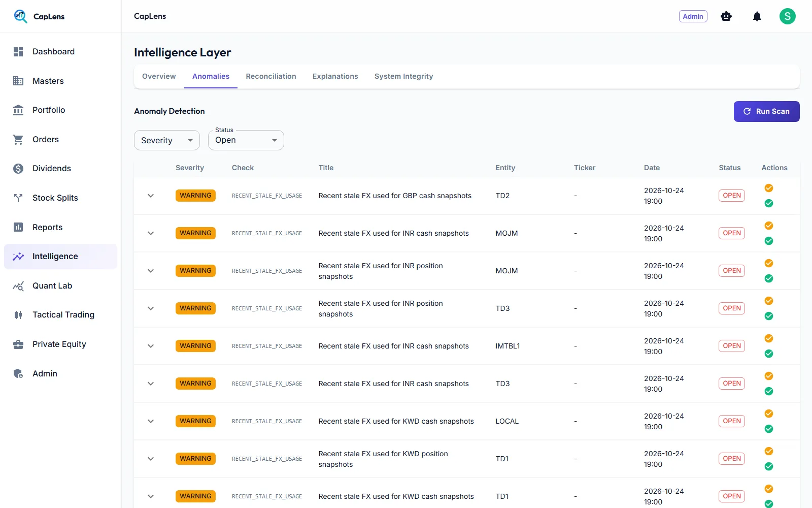Resolve the TD2 GBP cash anomaly (green check)

pyautogui.click(x=769, y=203)
